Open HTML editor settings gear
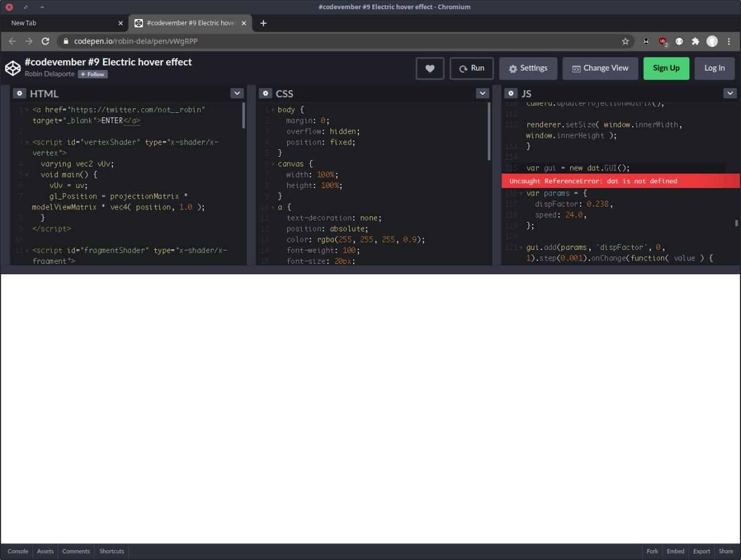 (x=19, y=93)
